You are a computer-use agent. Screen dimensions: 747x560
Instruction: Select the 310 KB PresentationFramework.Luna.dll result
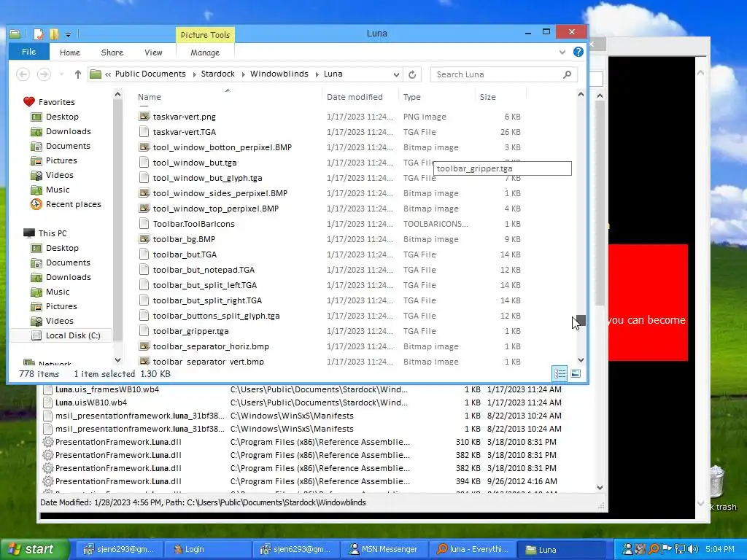(x=118, y=442)
